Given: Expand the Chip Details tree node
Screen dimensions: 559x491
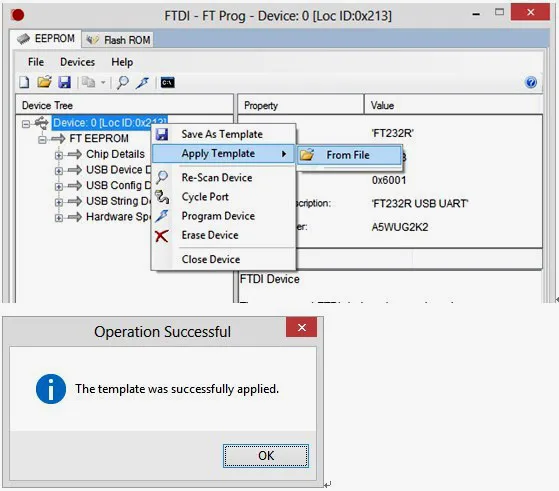Looking at the screenshot, I should [x=59, y=155].
